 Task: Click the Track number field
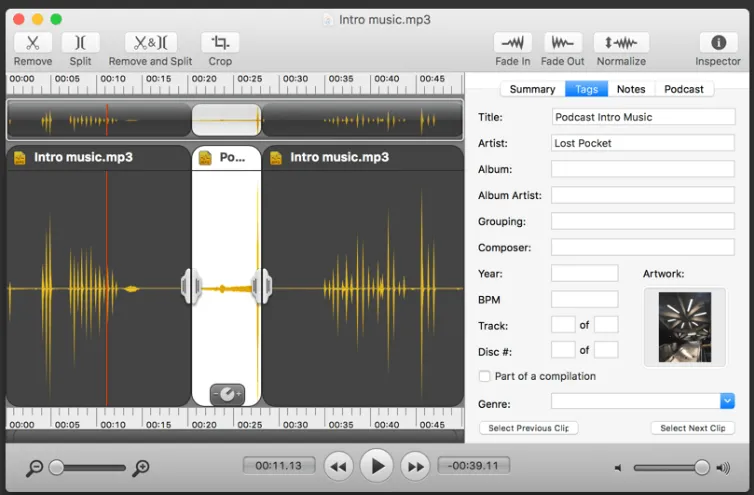click(563, 325)
